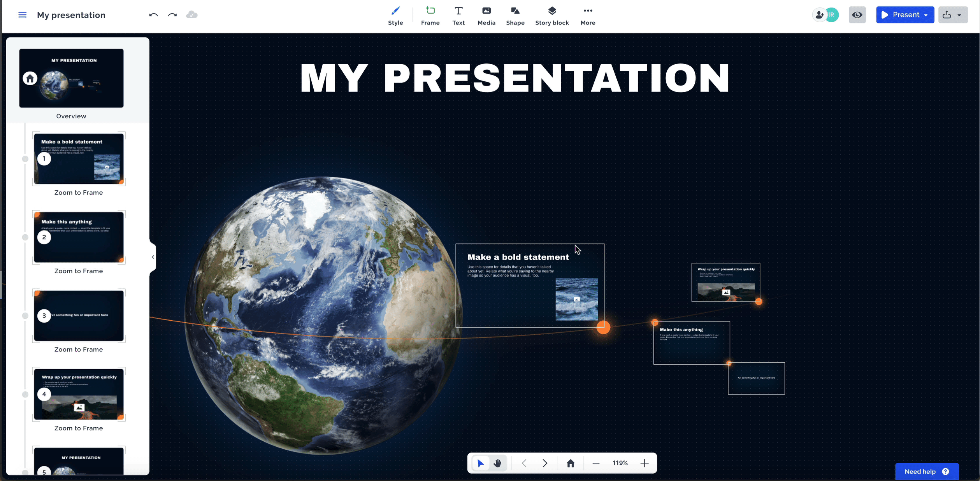Activate the hand pan tool
This screenshot has height=481, width=980.
tap(497, 463)
